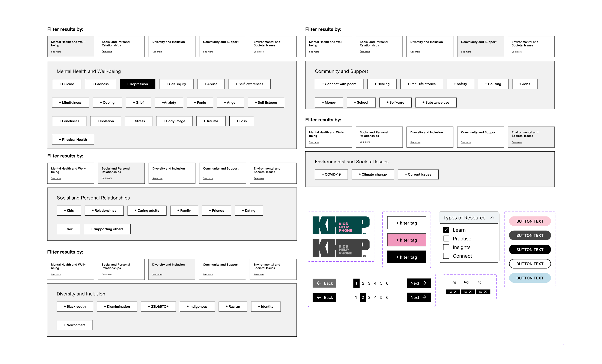This screenshot has height=364, width=602.
Task: Click the outlined white BUTTON TEXT button
Action: coord(530,264)
